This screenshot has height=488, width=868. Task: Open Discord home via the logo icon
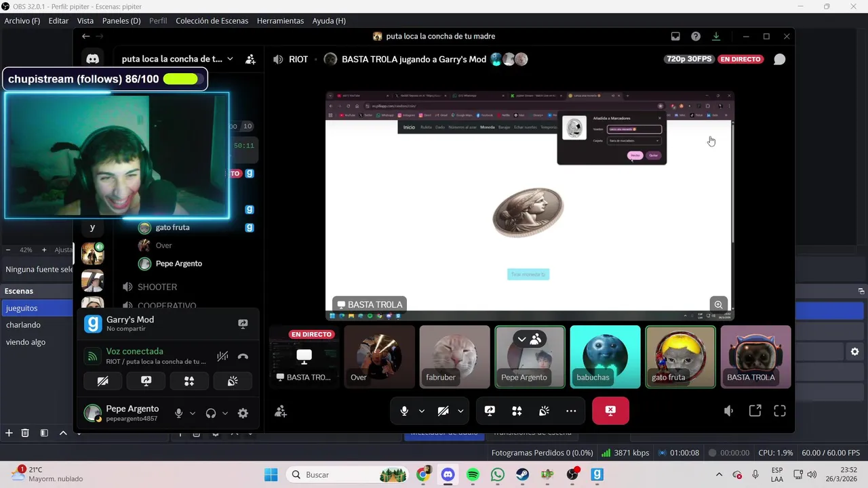click(x=93, y=60)
